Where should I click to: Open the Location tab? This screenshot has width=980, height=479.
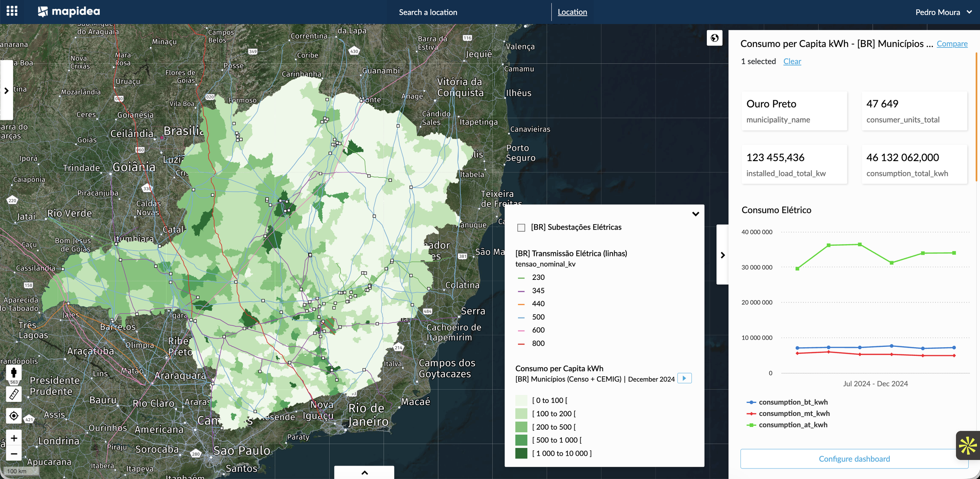(x=572, y=12)
